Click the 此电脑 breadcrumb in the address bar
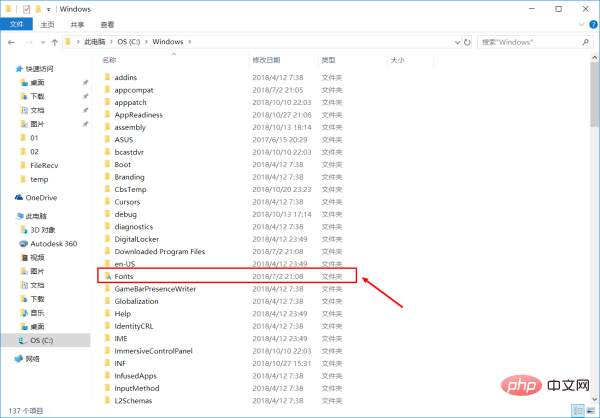This screenshot has height=418, width=600. (x=94, y=43)
